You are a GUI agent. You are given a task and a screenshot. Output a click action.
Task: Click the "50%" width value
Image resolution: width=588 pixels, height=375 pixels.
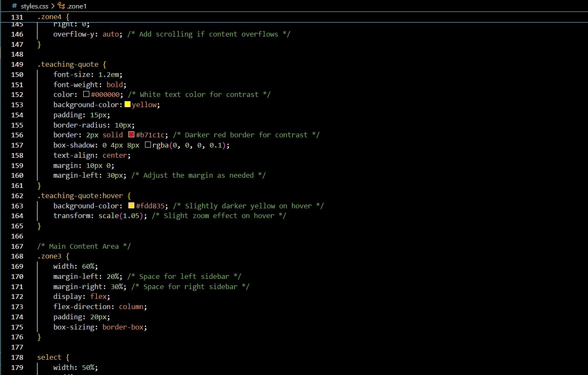pos(88,367)
